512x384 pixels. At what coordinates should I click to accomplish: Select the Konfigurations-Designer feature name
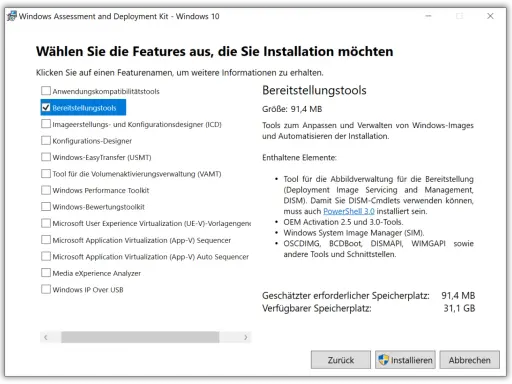click(x=92, y=141)
